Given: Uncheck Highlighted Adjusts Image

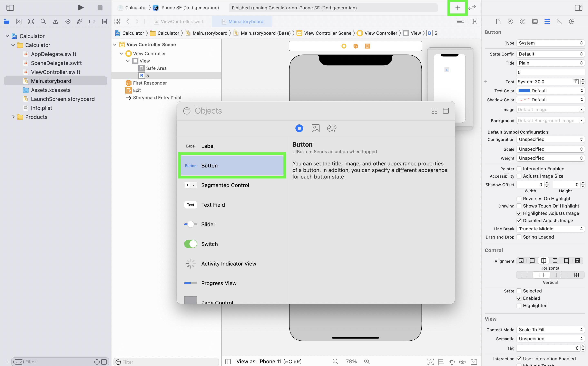Looking at the screenshot, I should (519, 213).
